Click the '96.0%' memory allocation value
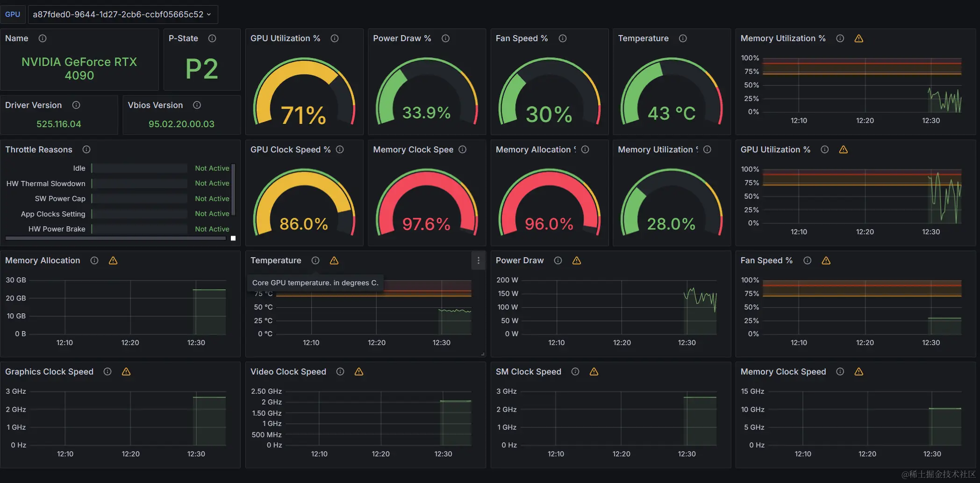The height and width of the screenshot is (483, 980). [549, 224]
